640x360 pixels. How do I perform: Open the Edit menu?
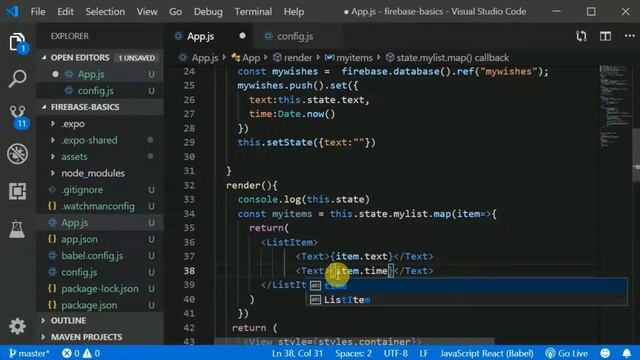(x=65, y=11)
